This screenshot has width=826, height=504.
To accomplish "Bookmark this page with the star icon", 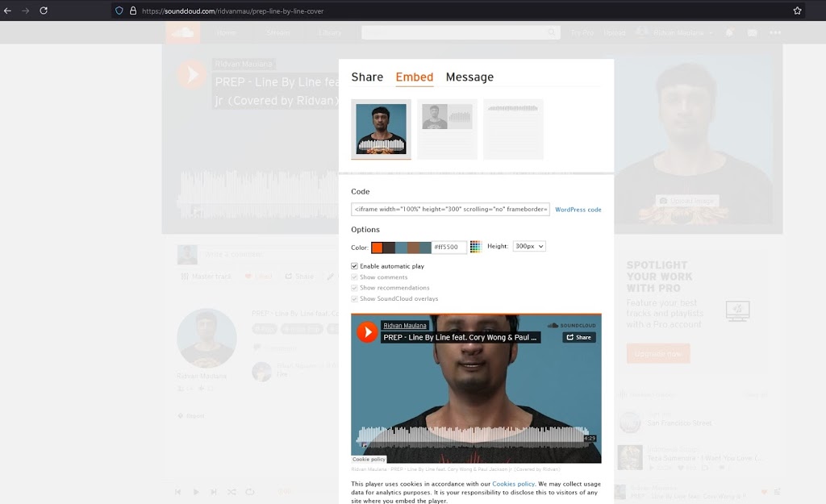I will click(797, 10).
